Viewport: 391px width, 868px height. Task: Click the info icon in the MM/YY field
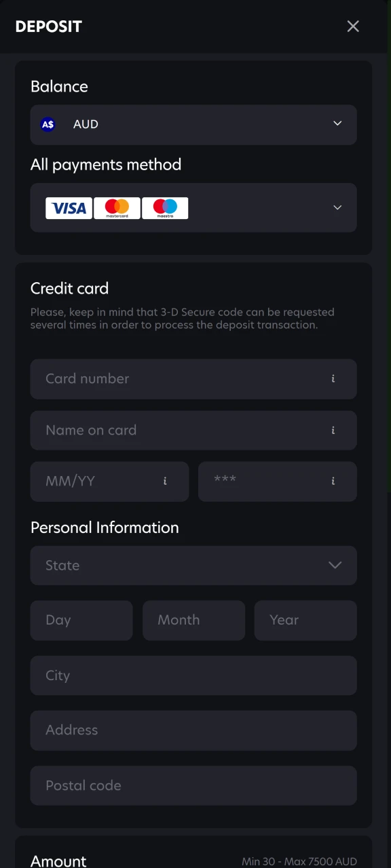(x=165, y=481)
